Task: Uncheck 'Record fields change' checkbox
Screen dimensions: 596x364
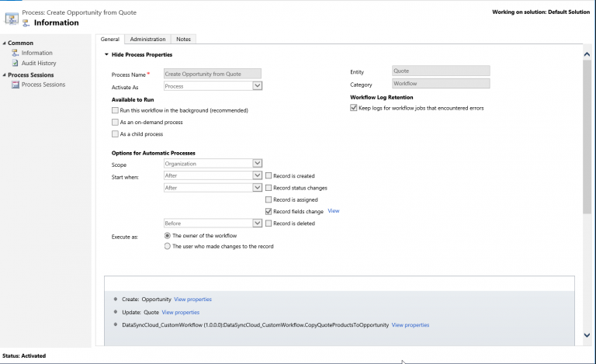Action: (x=269, y=211)
